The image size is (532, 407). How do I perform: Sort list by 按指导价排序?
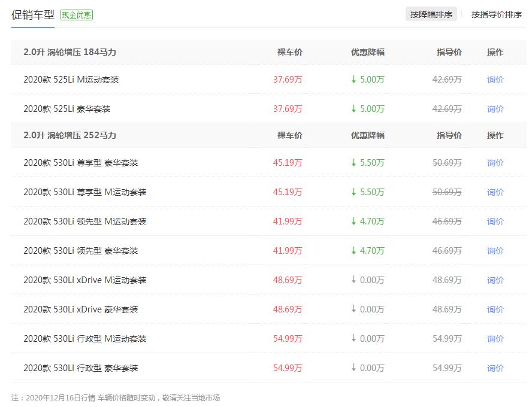[x=497, y=14]
